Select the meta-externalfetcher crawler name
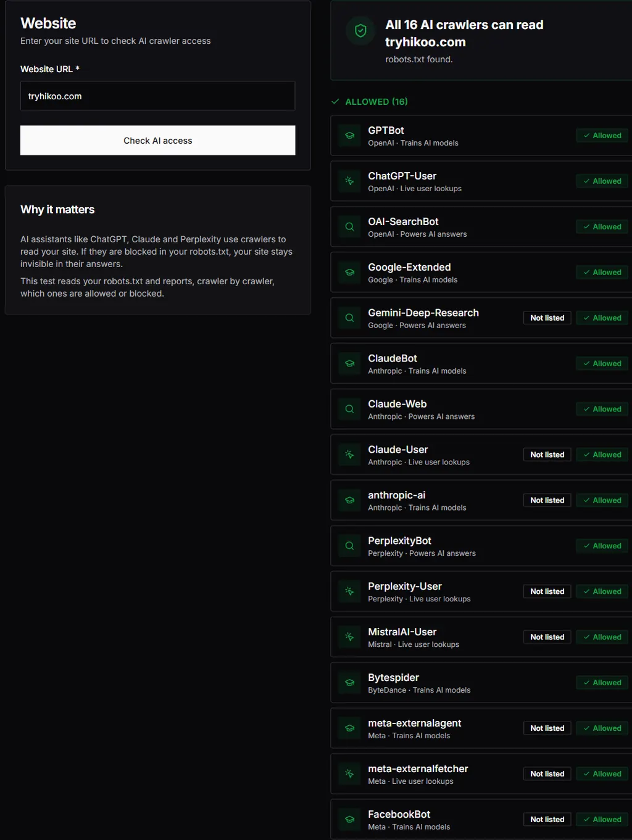The width and height of the screenshot is (632, 840). click(x=418, y=769)
